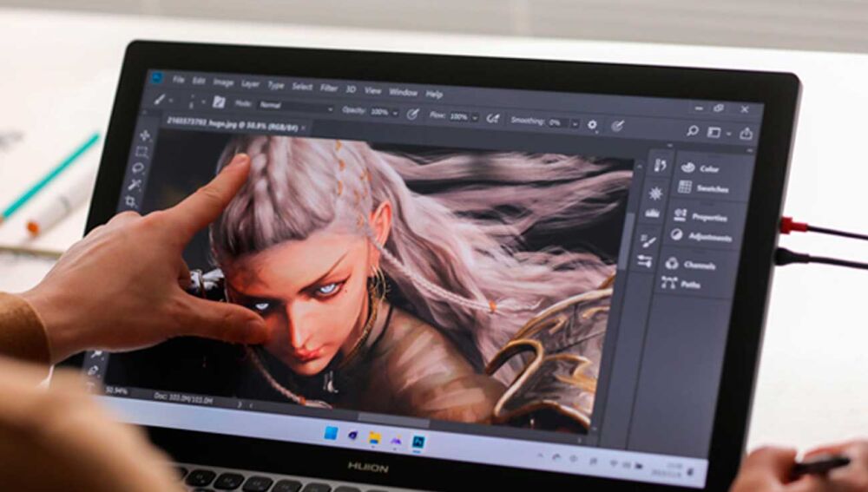Screen dimensions: 868x492
Task: Open the Paths panel icon
Action: 669,282
